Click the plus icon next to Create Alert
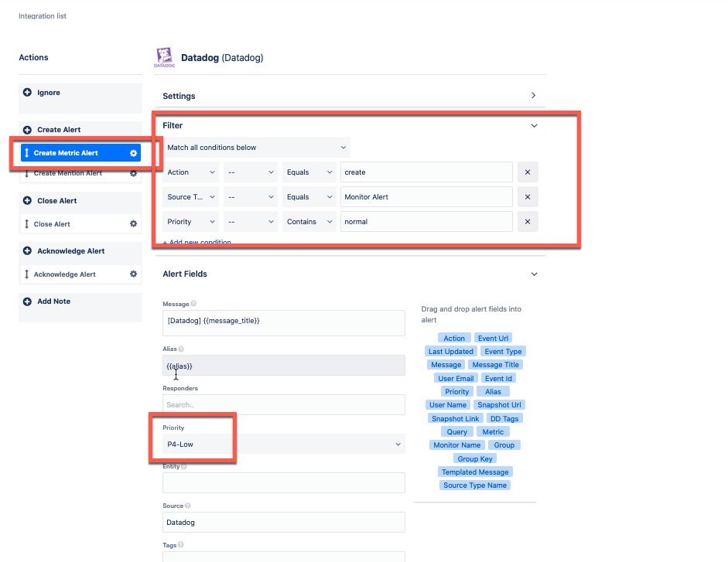The width and height of the screenshot is (728, 562). [27, 129]
